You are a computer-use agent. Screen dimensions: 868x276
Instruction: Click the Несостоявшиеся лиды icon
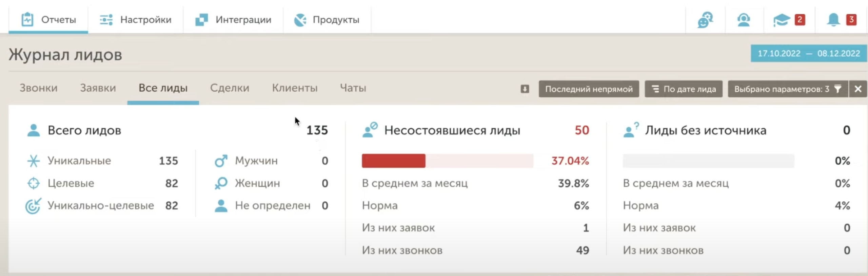click(370, 130)
